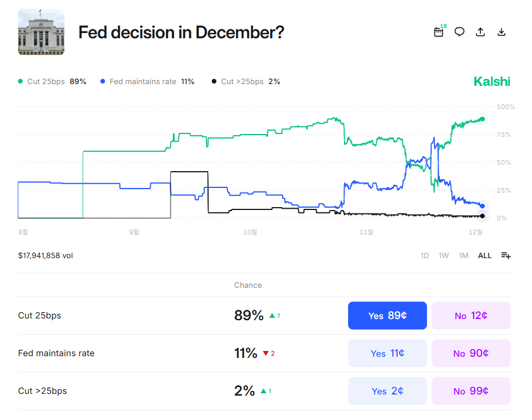Viewport: 532px width, 420px height.
Task: Select the ALL time range
Action: [484, 255]
